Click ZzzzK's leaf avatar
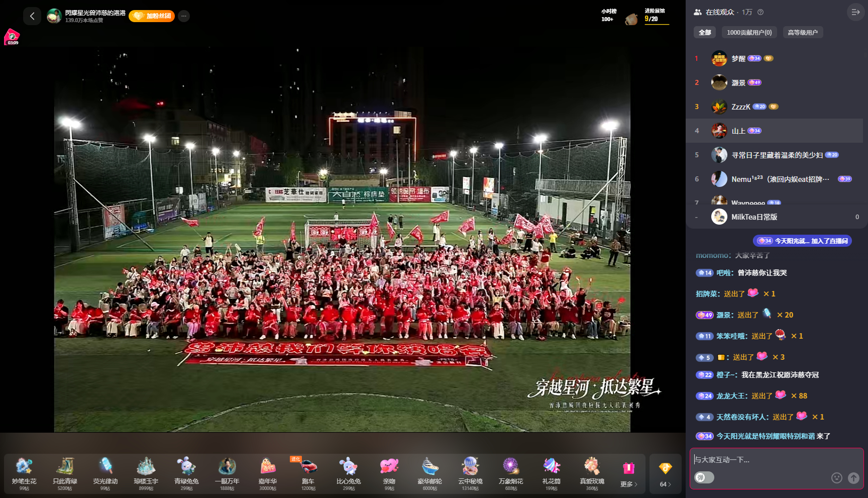Image resolution: width=868 pixels, height=498 pixels. tap(719, 107)
